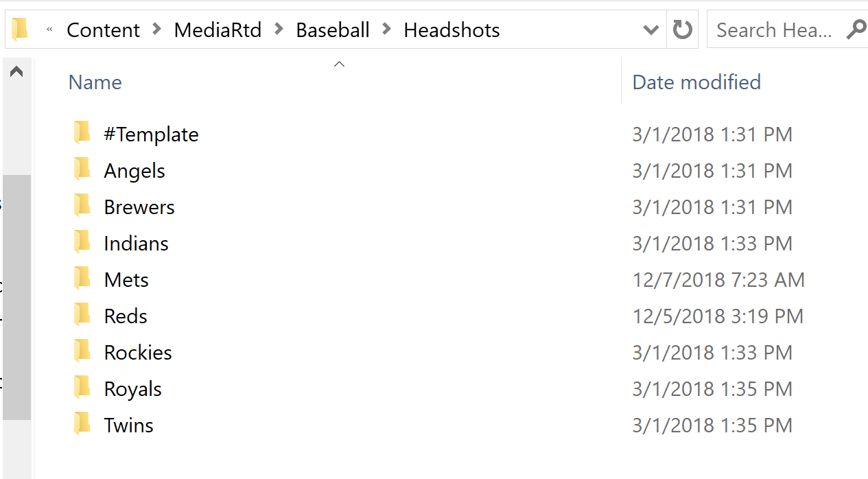Sort files by the Name column header
The width and height of the screenshot is (868, 479).
(x=95, y=82)
